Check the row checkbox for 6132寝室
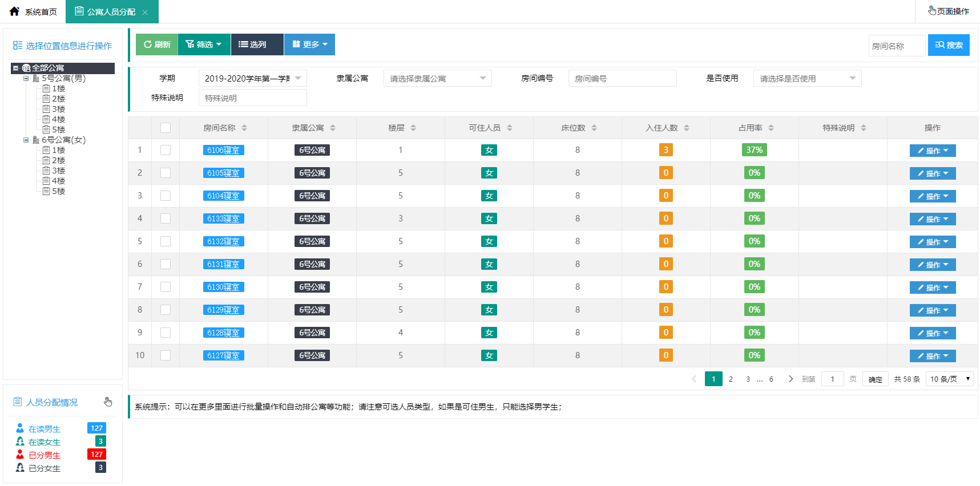 tap(166, 241)
